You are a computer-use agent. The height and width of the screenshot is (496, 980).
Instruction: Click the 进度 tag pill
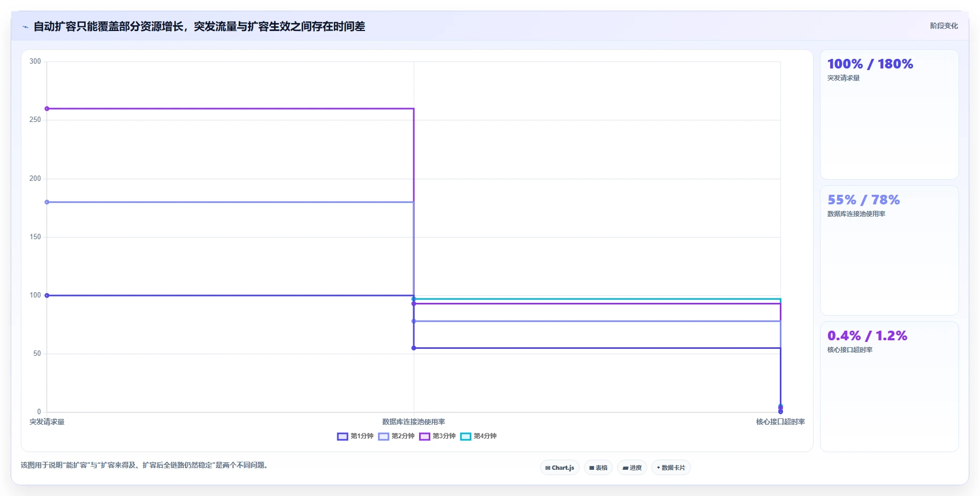coord(632,468)
